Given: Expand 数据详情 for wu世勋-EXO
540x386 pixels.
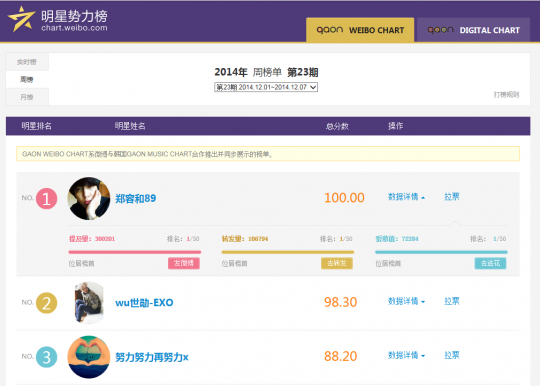Looking at the screenshot, I should 406,301.
